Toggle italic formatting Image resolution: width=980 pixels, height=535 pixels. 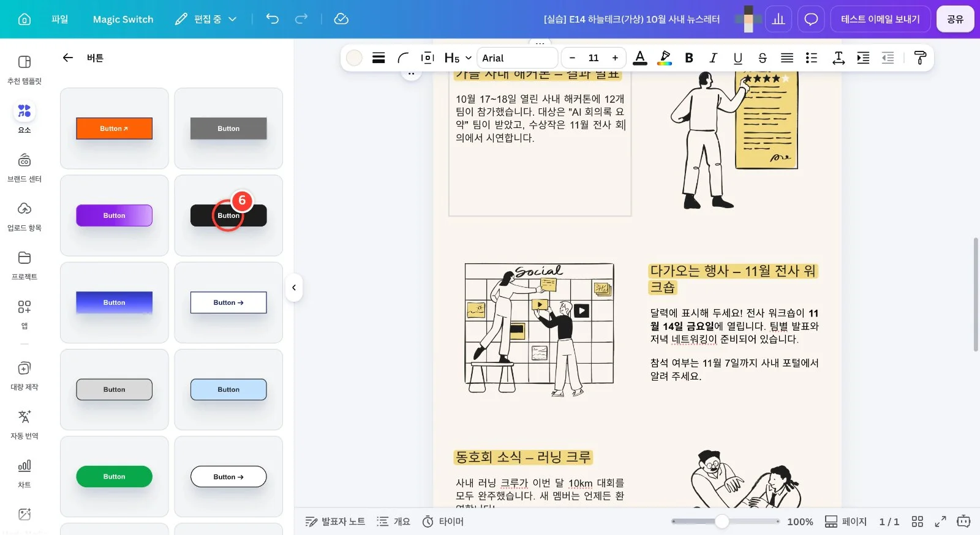click(714, 58)
